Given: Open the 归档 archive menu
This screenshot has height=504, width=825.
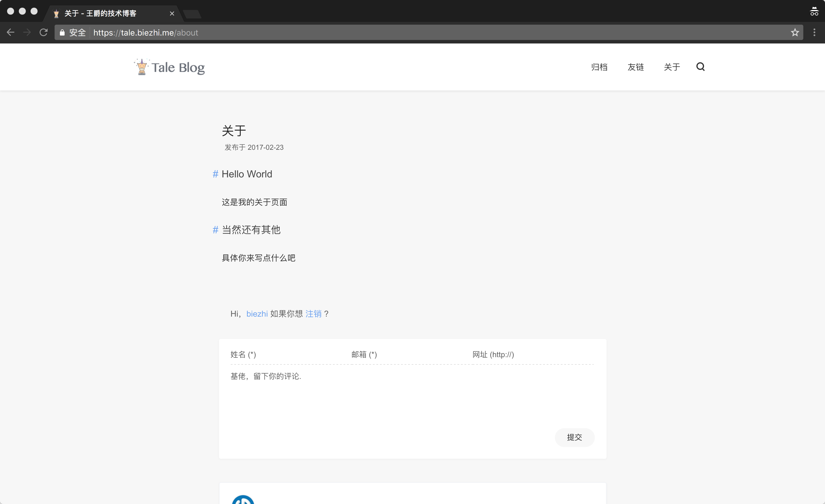Looking at the screenshot, I should point(599,67).
